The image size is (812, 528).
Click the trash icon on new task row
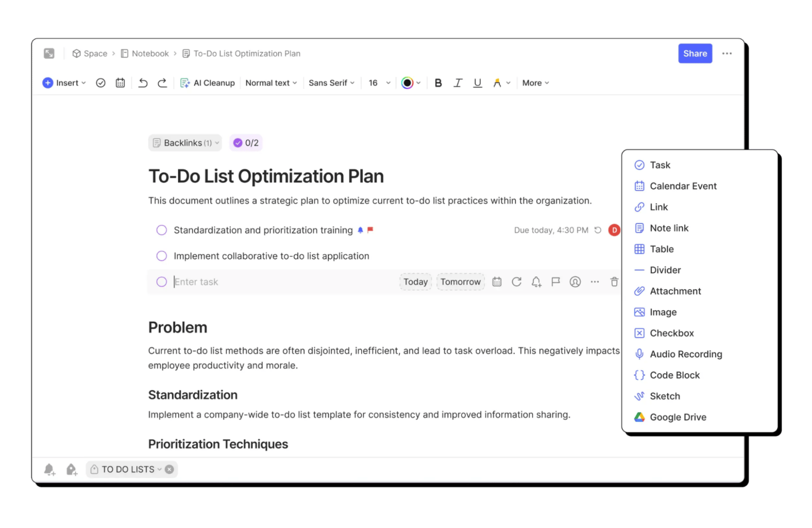(614, 282)
